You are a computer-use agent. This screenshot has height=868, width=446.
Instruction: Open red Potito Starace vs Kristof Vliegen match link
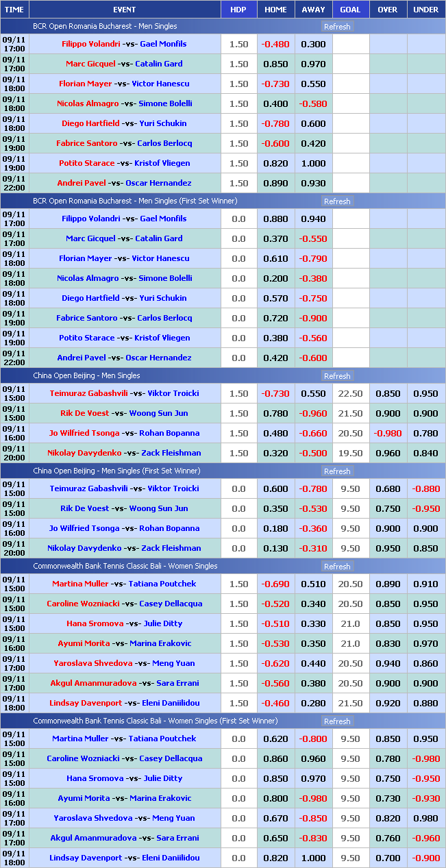pos(124,163)
